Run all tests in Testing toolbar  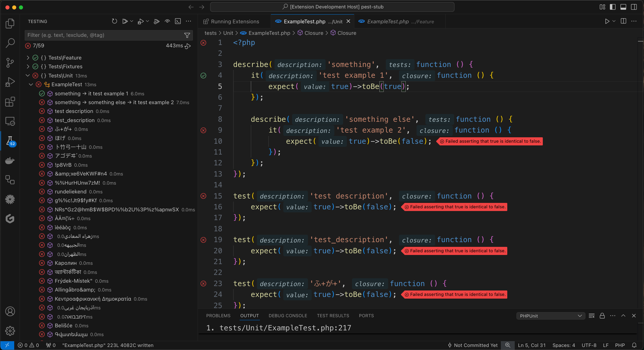[x=125, y=21]
